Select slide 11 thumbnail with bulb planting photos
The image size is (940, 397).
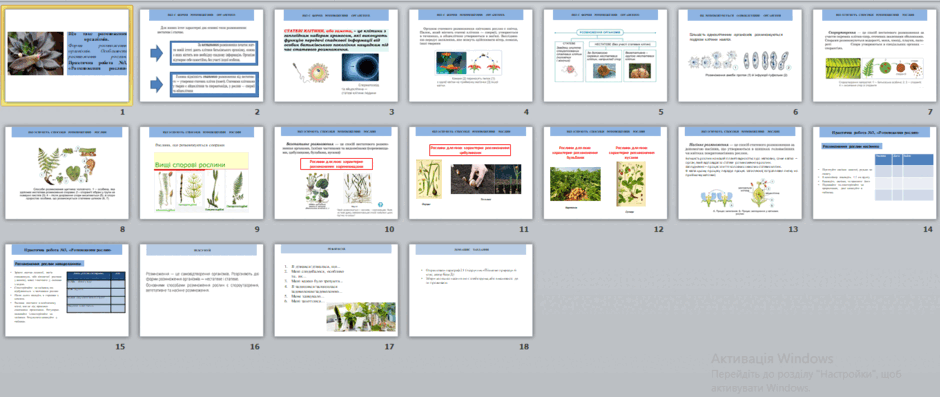pyautogui.click(x=471, y=173)
